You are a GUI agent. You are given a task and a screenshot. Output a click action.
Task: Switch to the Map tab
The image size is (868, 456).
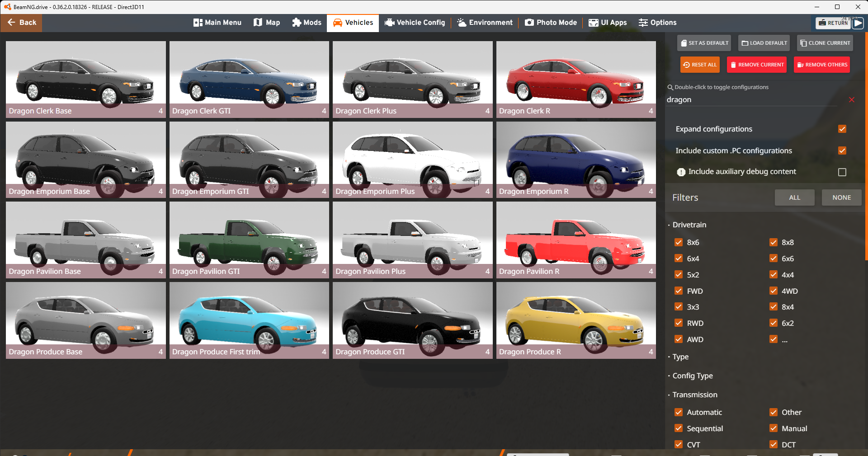pos(267,23)
